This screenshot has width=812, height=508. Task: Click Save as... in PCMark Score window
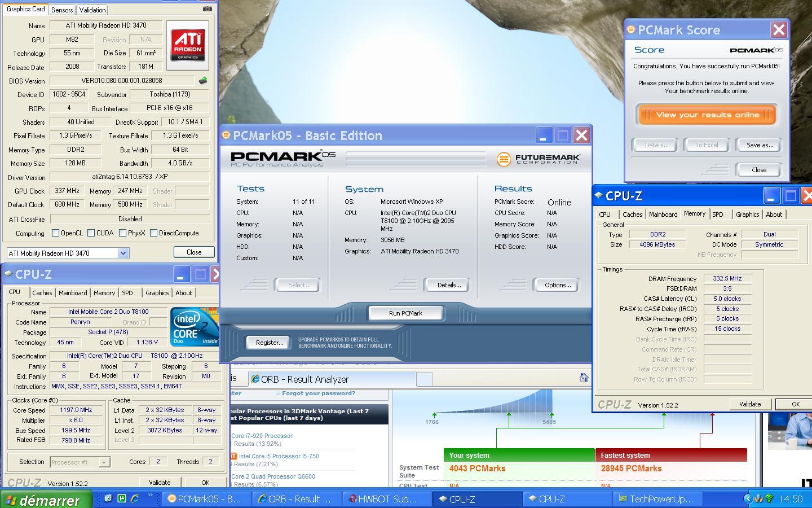(x=760, y=145)
